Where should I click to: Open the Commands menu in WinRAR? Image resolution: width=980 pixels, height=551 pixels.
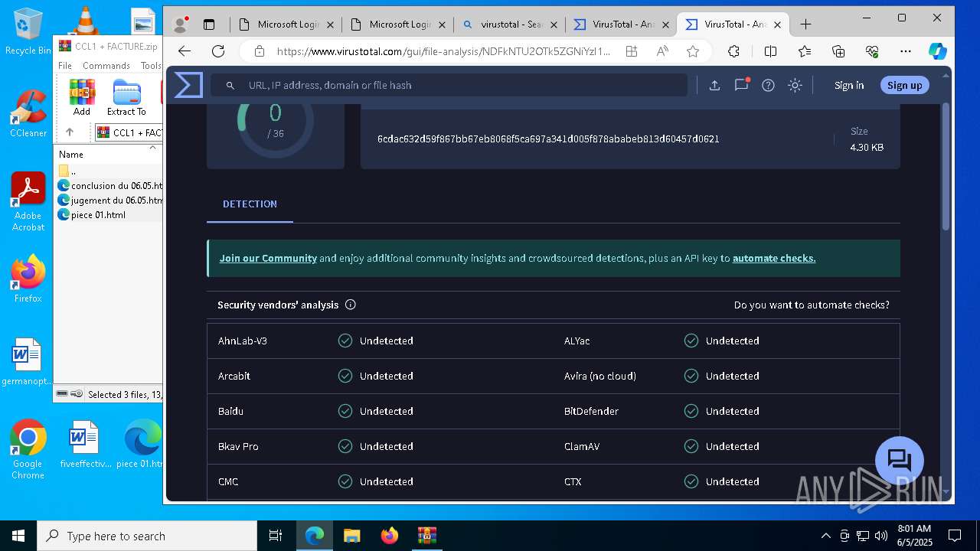(106, 66)
